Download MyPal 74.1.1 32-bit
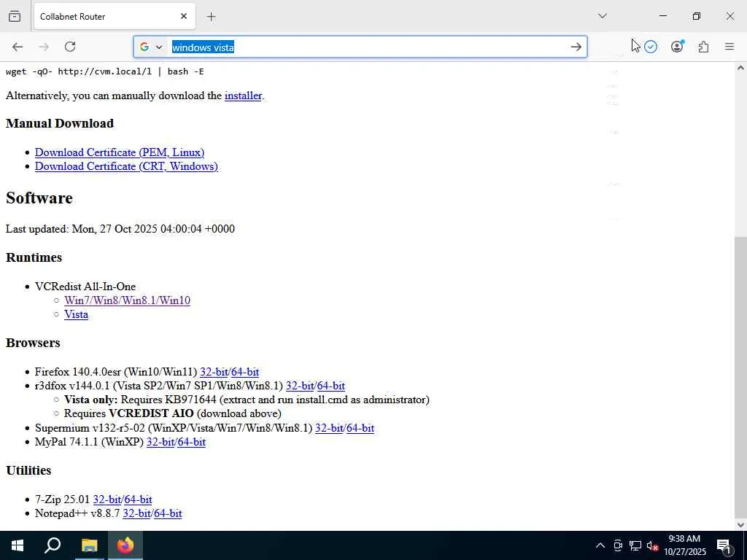The width and height of the screenshot is (747, 560). (160, 442)
